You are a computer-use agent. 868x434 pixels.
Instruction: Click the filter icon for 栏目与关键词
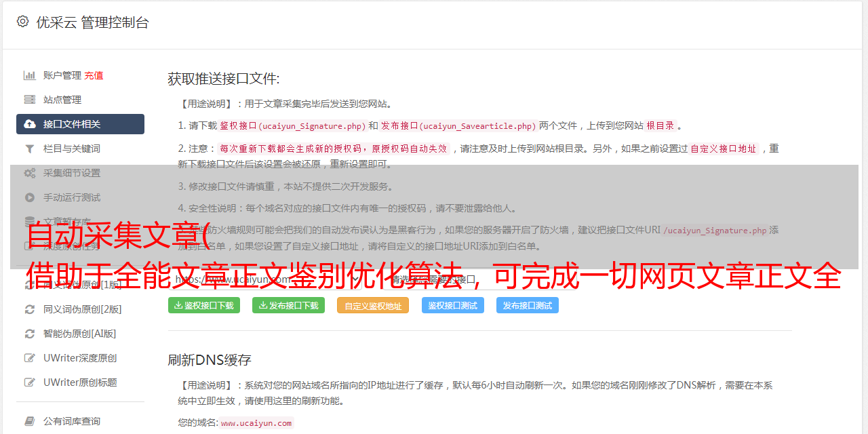pyautogui.click(x=30, y=149)
